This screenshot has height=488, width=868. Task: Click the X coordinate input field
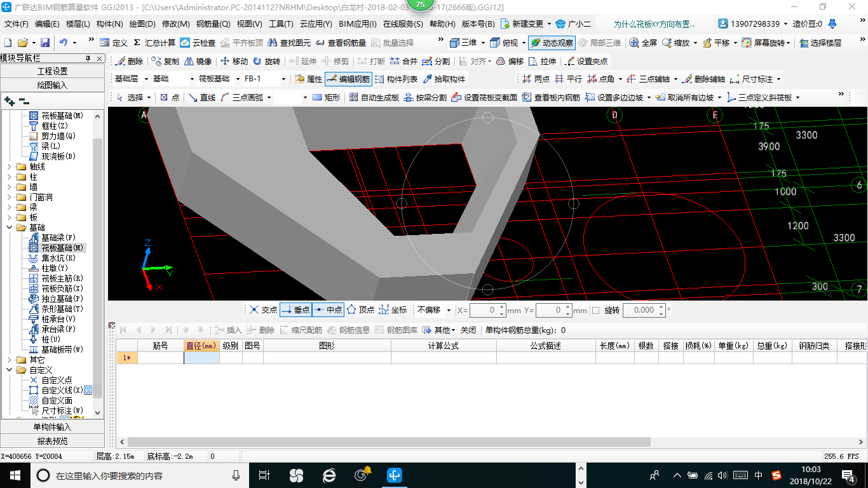(x=488, y=310)
